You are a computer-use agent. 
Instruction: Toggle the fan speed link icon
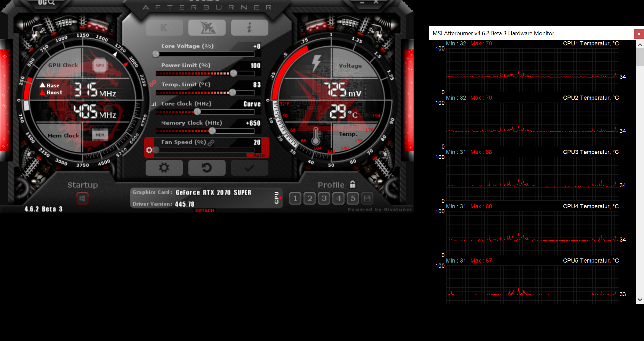211,143
